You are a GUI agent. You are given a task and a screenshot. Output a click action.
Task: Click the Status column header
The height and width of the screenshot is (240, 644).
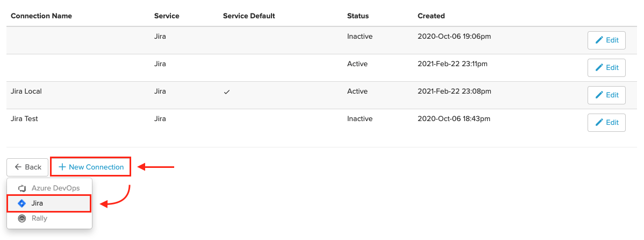click(357, 16)
